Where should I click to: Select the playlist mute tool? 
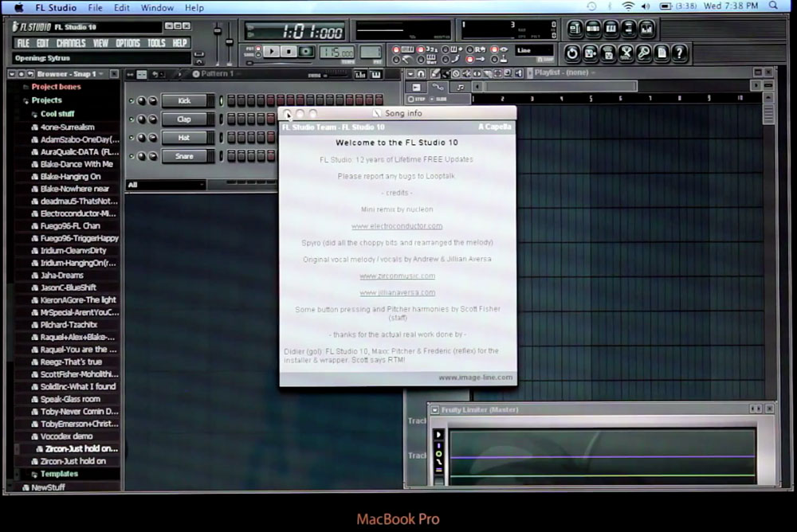[x=466, y=73]
